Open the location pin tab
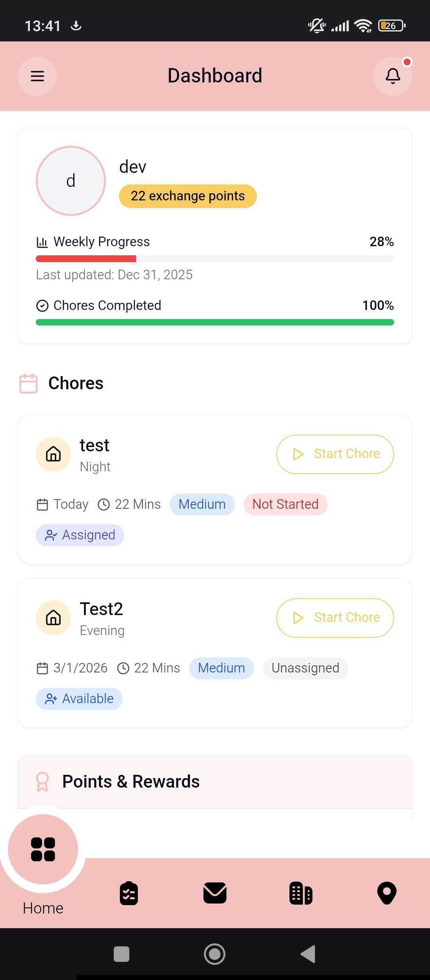Image resolution: width=430 pixels, height=980 pixels. (x=387, y=893)
